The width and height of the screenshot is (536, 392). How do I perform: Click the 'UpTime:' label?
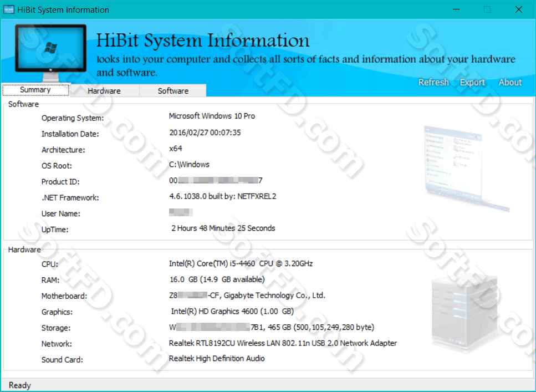[x=55, y=230]
